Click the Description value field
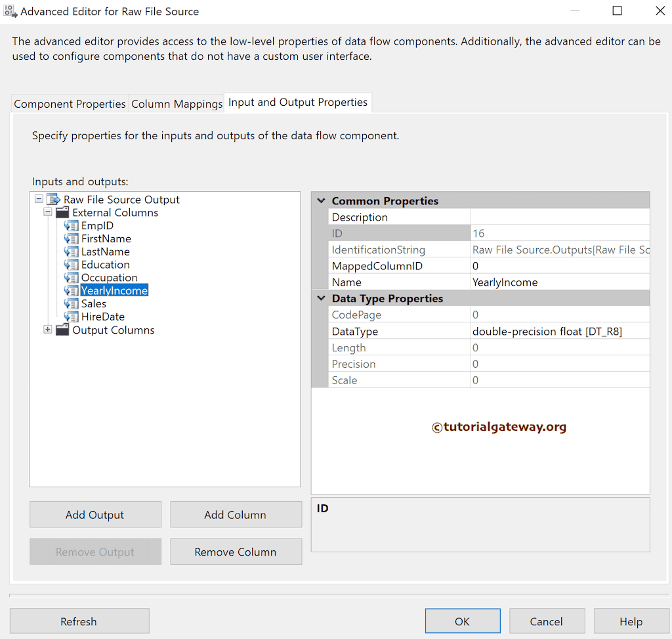Screen dimensions: 672x639 560,217
